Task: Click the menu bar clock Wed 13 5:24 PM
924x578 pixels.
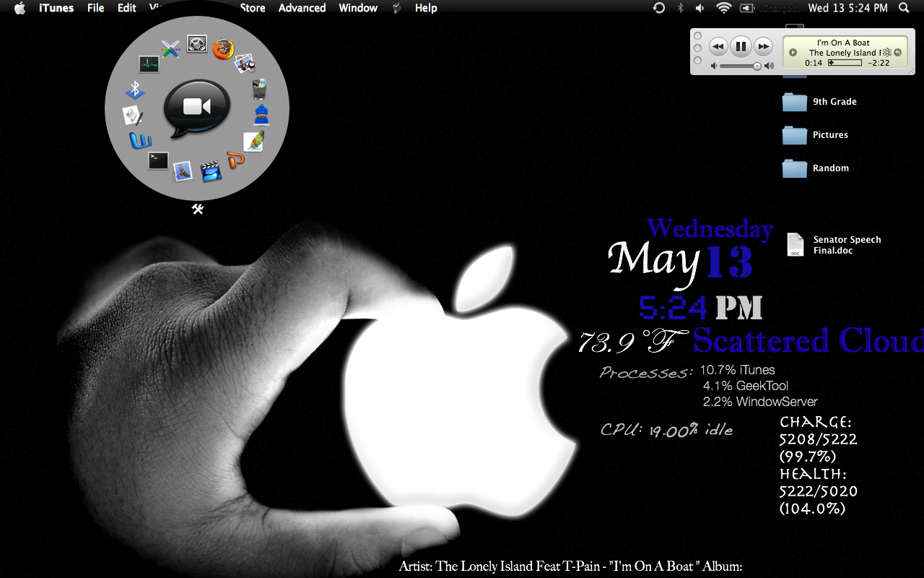Action: (848, 8)
